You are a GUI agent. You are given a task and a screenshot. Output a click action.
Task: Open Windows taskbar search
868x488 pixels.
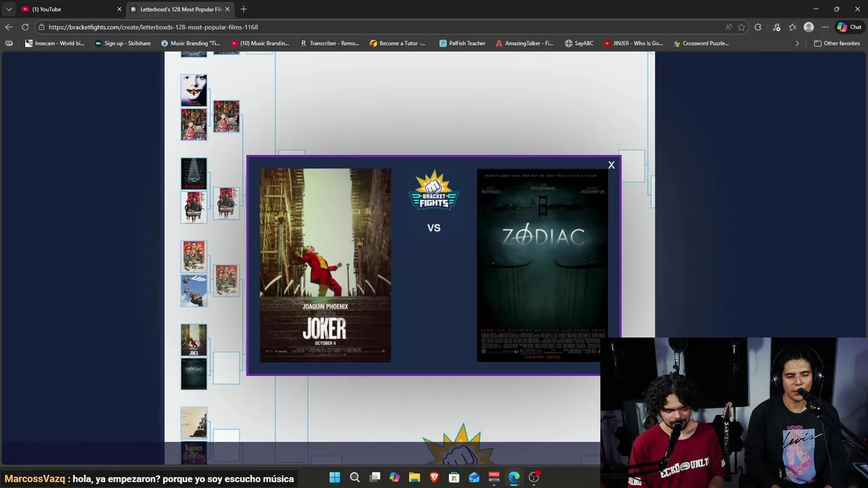click(355, 477)
